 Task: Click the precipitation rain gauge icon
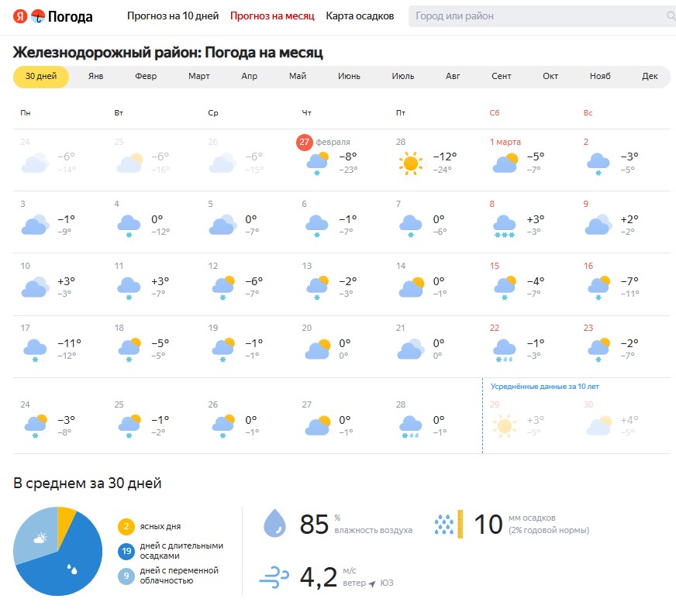[448, 524]
